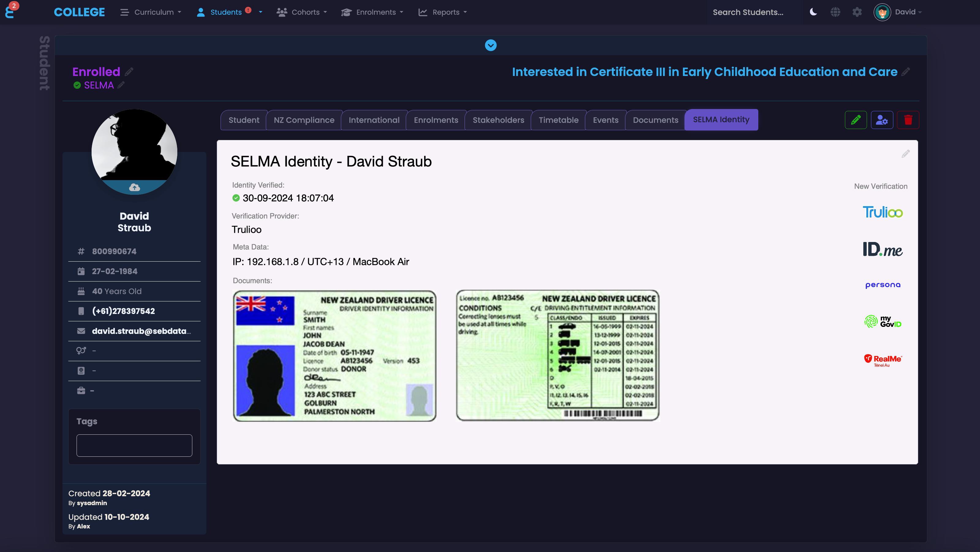Expand the collapsed header chevron
Screen dimensions: 980x552
tap(490, 45)
